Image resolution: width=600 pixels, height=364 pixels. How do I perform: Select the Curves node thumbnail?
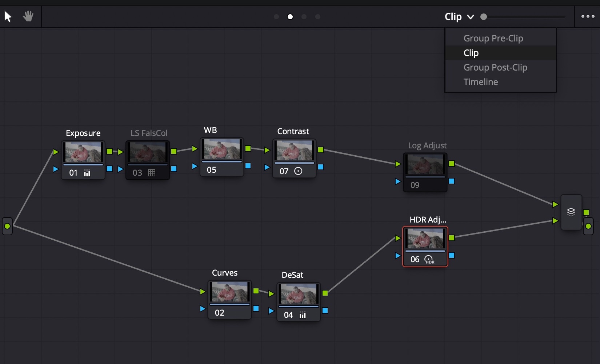coord(229,292)
